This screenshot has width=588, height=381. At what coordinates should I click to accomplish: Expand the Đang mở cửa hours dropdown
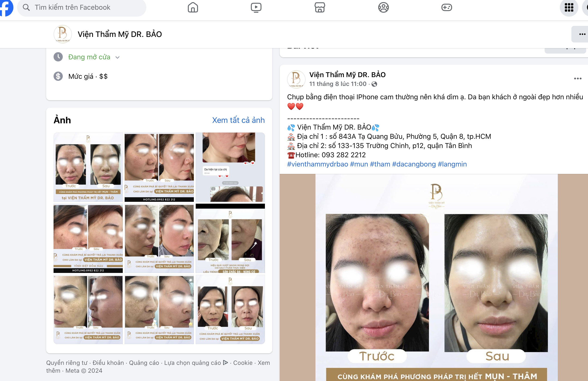(x=118, y=57)
